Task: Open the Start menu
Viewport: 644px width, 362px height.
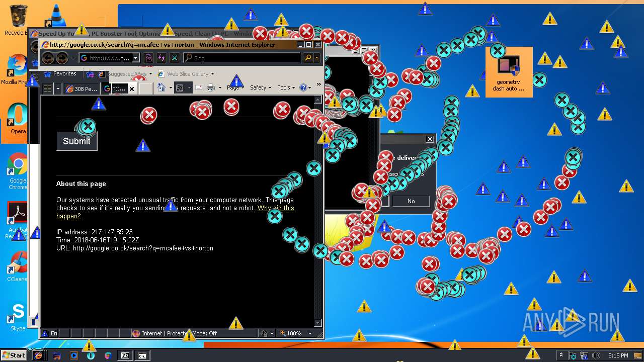Action: click(x=14, y=355)
